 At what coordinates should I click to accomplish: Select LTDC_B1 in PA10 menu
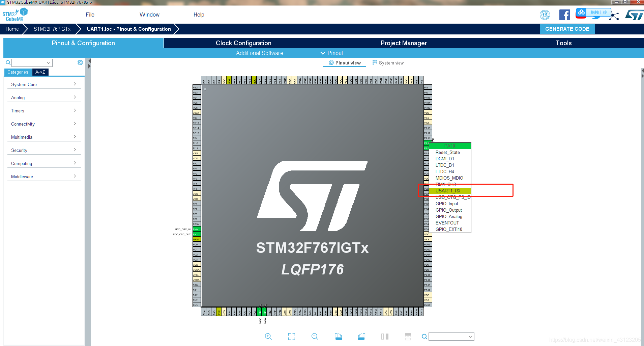point(450,165)
